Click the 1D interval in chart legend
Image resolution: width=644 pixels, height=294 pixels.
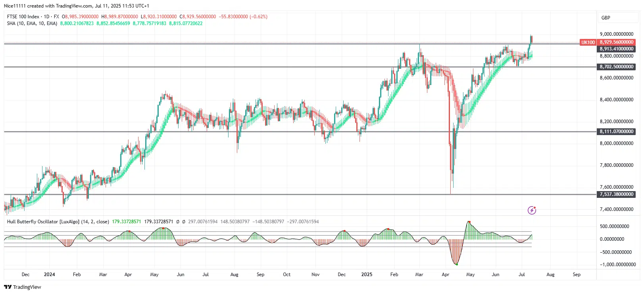pyautogui.click(x=46, y=17)
